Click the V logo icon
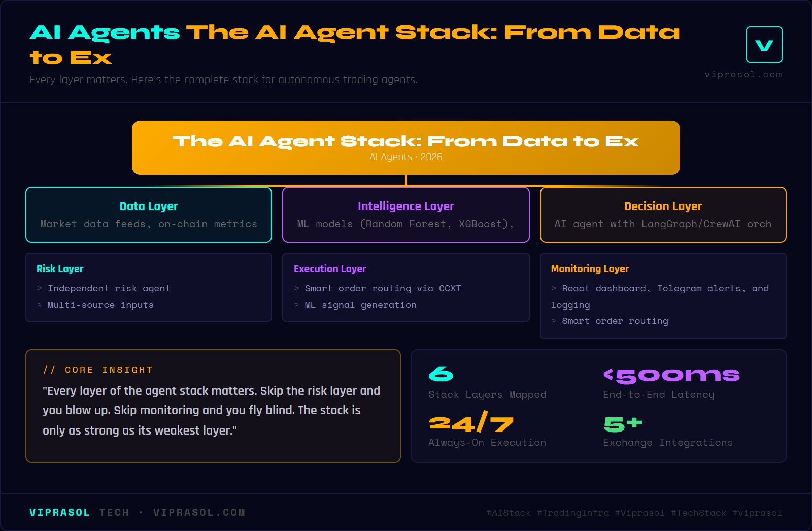 pos(764,45)
